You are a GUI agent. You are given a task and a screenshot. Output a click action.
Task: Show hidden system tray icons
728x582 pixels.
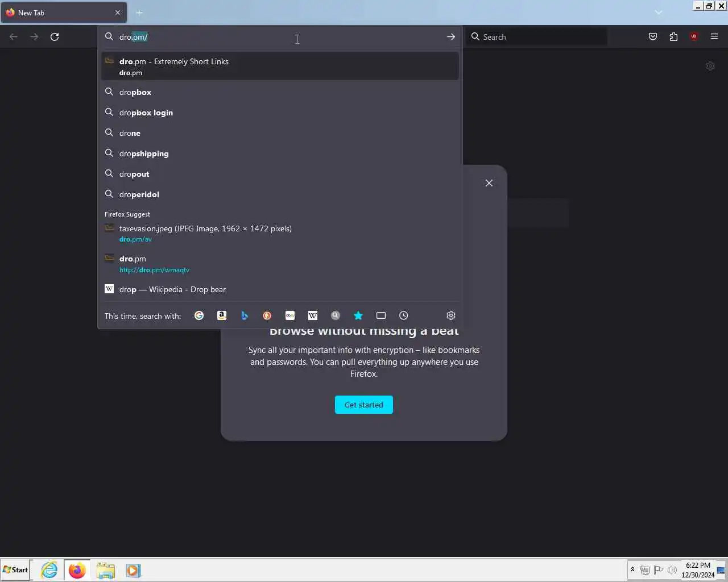pos(632,569)
